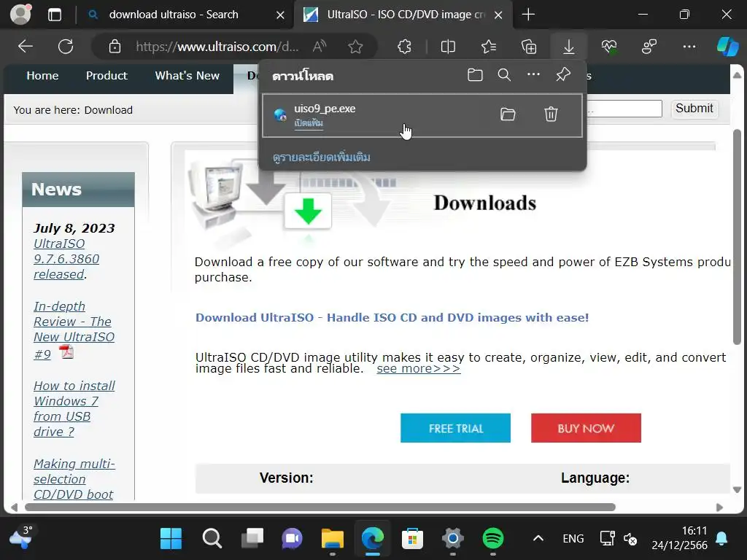Open Windows Search from taskbar
The width and height of the screenshot is (747, 560).
click(212, 539)
